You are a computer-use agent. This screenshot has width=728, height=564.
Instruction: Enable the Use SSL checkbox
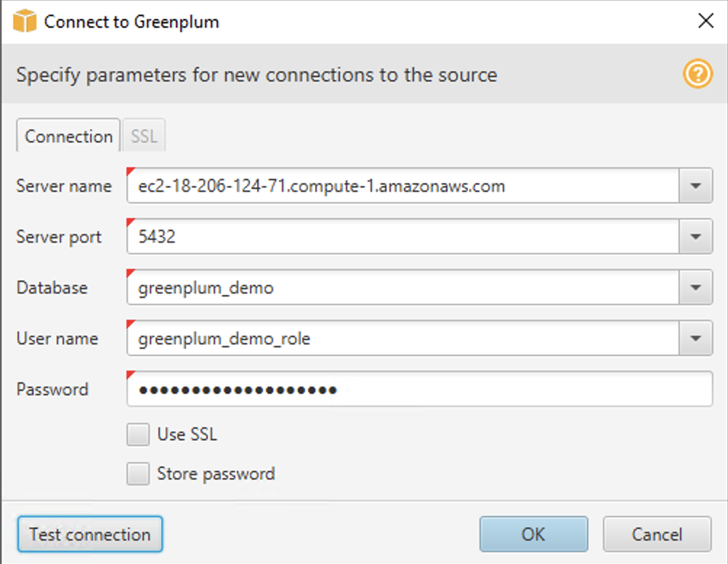point(137,434)
